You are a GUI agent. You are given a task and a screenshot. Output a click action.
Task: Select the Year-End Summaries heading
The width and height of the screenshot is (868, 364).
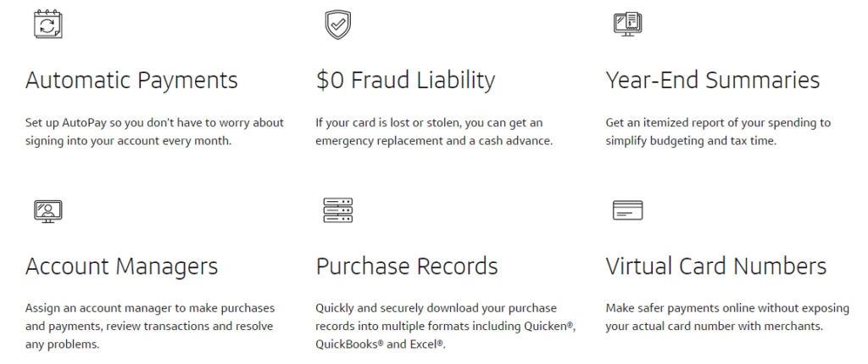[713, 81]
